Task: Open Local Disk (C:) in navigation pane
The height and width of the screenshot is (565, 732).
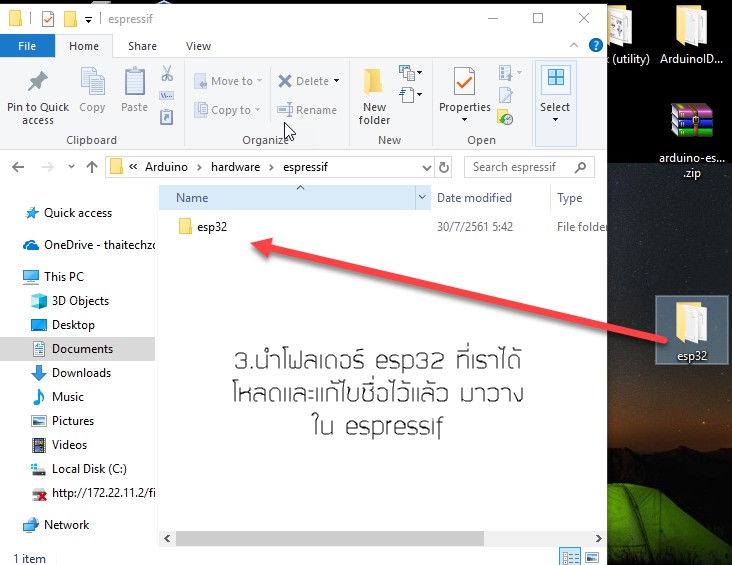Action: point(78,469)
